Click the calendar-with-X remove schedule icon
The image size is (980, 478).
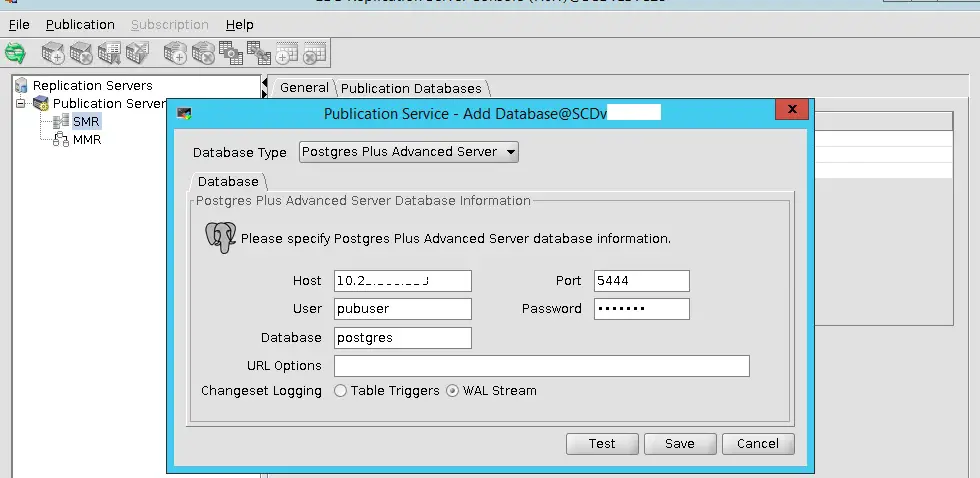point(314,53)
